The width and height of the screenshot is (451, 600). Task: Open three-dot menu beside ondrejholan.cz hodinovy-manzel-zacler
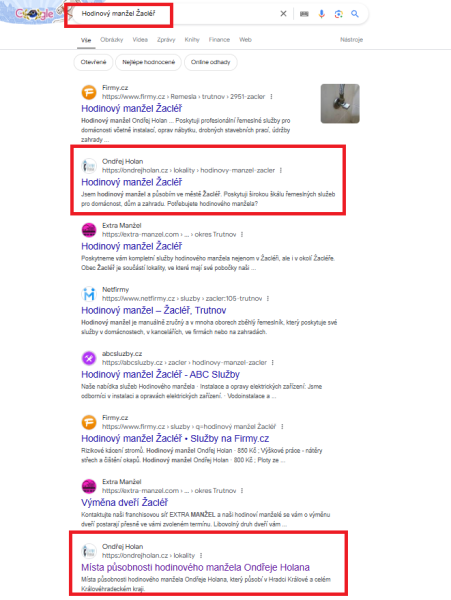tap(281, 170)
